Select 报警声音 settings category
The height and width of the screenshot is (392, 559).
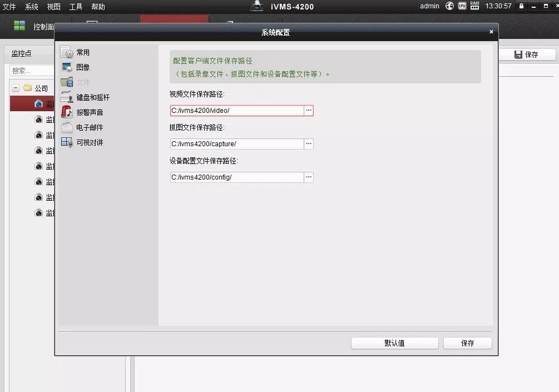90,112
